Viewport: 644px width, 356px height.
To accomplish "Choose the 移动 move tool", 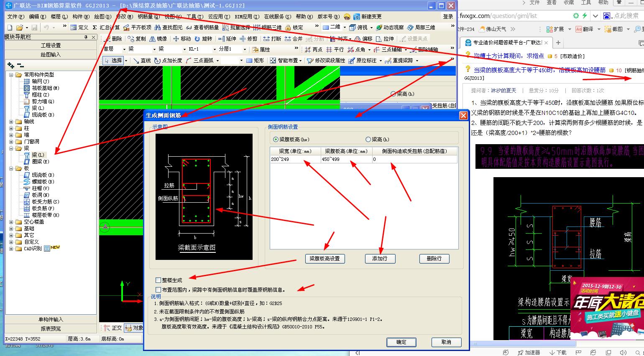I will click(182, 38).
